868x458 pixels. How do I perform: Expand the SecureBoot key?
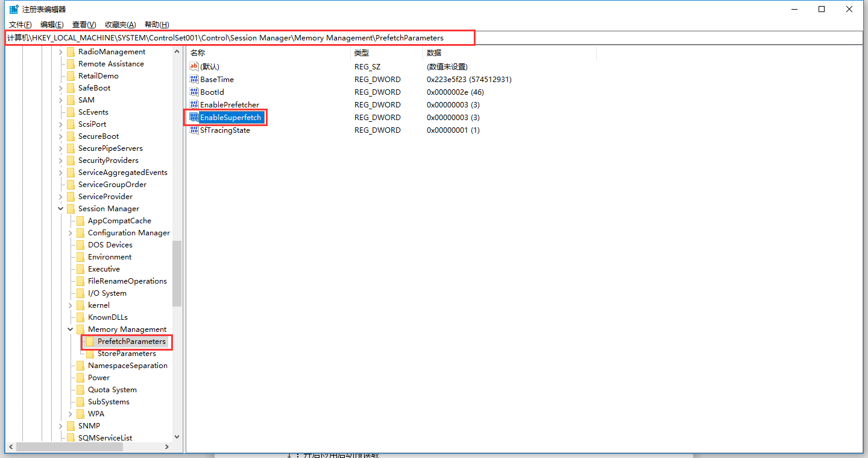(61, 136)
